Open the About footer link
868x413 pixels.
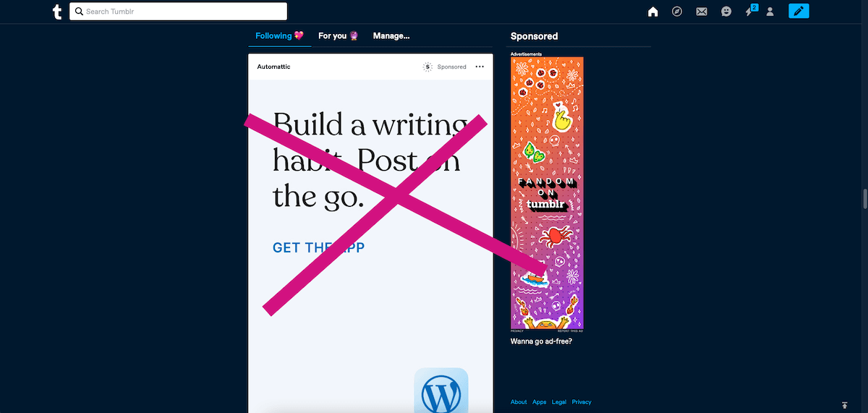point(519,402)
